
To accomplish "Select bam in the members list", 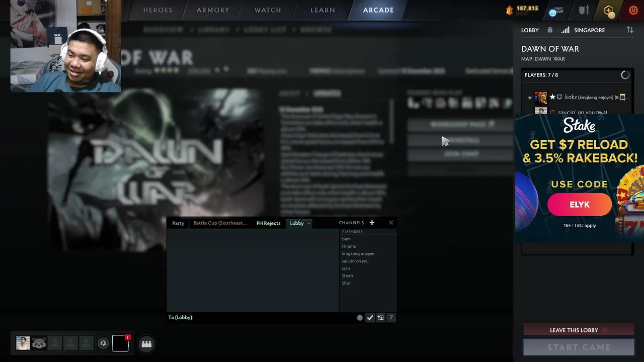I will pos(346,239).
